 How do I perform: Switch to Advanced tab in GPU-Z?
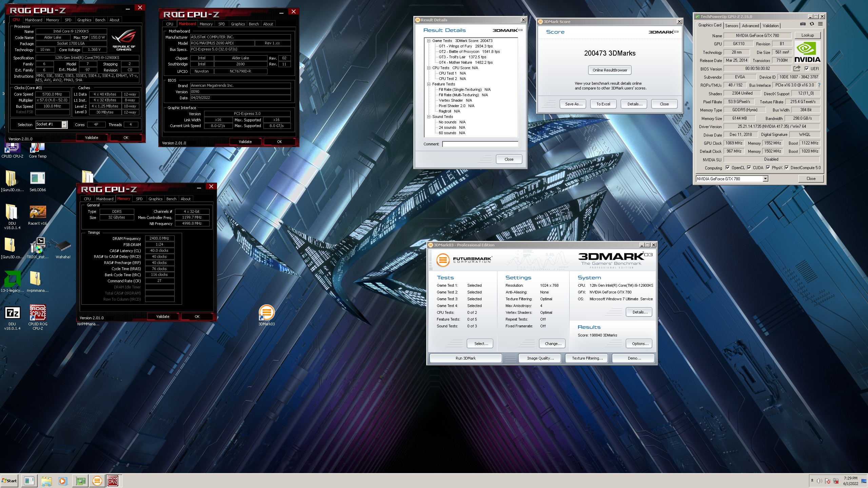point(750,25)
